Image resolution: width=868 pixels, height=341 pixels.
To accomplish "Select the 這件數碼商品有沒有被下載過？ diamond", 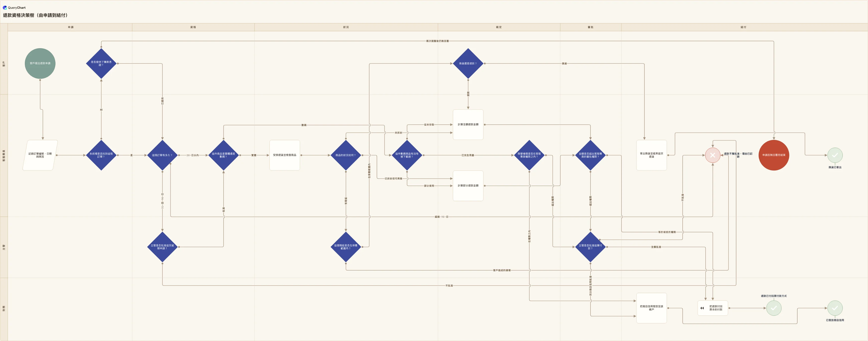I will [x=407, y=155].
